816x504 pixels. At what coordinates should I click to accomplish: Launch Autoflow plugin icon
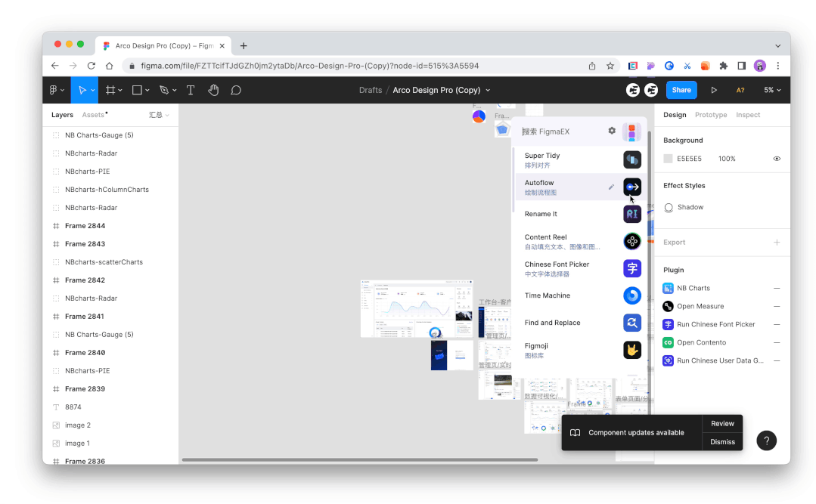pyautogui.click(x=632, y=187)
